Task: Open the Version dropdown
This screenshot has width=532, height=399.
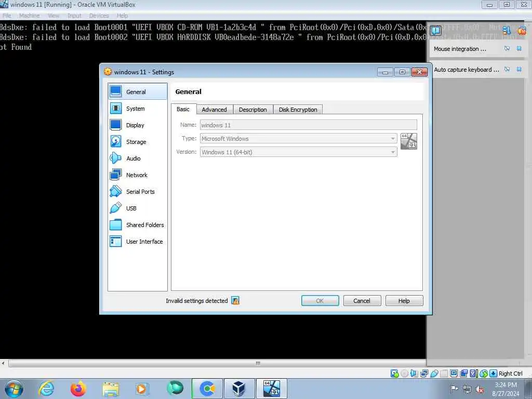Action: click(x=299, y=152)
